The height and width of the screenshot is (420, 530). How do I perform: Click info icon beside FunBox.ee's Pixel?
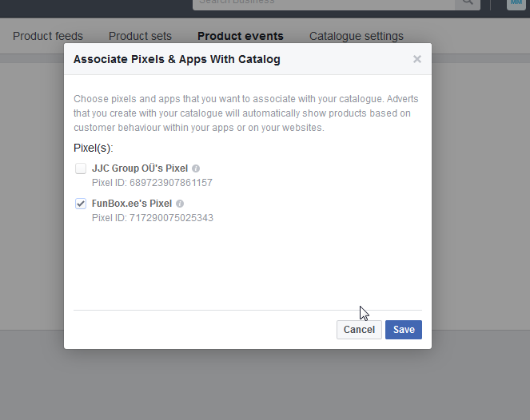[x=180, y=204]
